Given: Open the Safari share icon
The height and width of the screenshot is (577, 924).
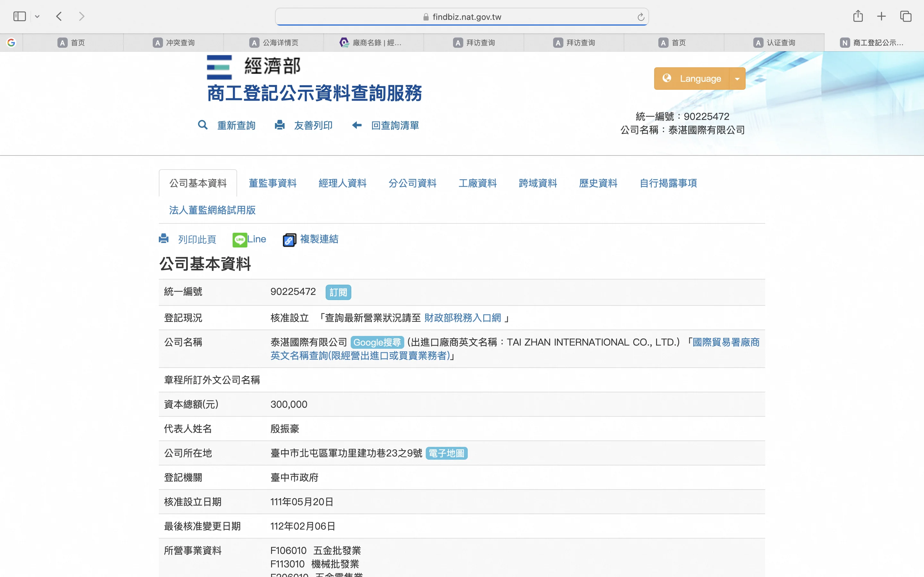Looking at the screenshot, I should [858, 16].
